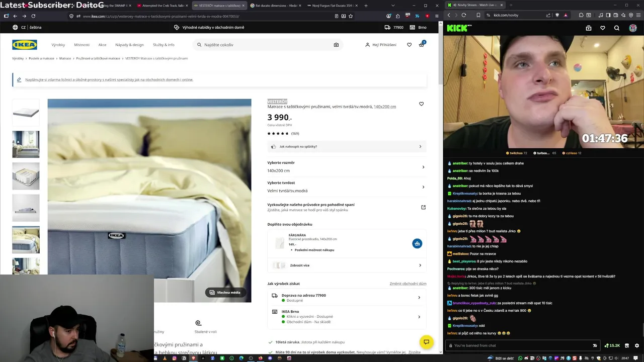Open Kick channel shop icon
Screen dimensions: 644x362
627,345
